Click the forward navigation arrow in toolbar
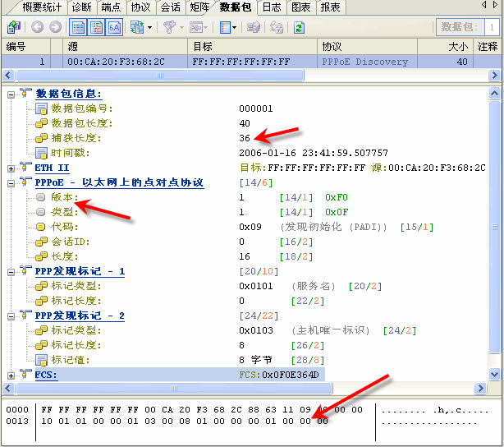Viewport: 504px width, 447px height. [x=55, y=27]
